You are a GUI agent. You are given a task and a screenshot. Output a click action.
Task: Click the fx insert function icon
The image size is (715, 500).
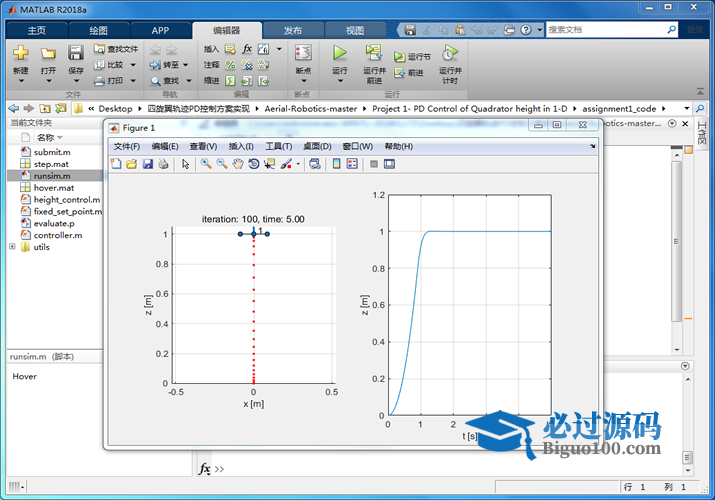click(247, 49)
